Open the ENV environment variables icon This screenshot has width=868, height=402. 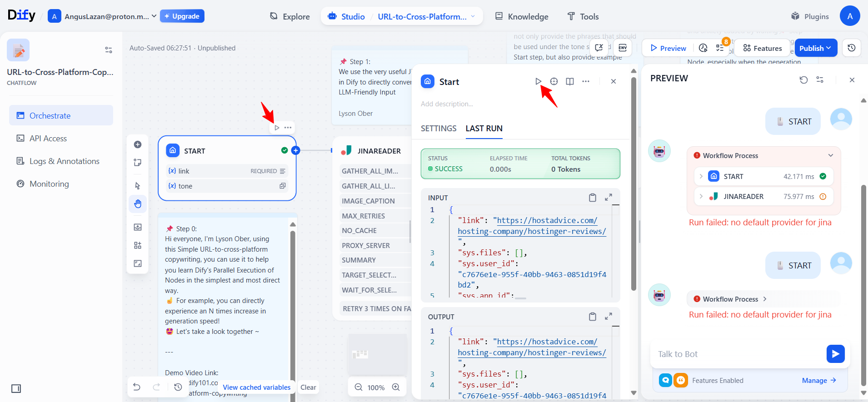pos(623,48)
